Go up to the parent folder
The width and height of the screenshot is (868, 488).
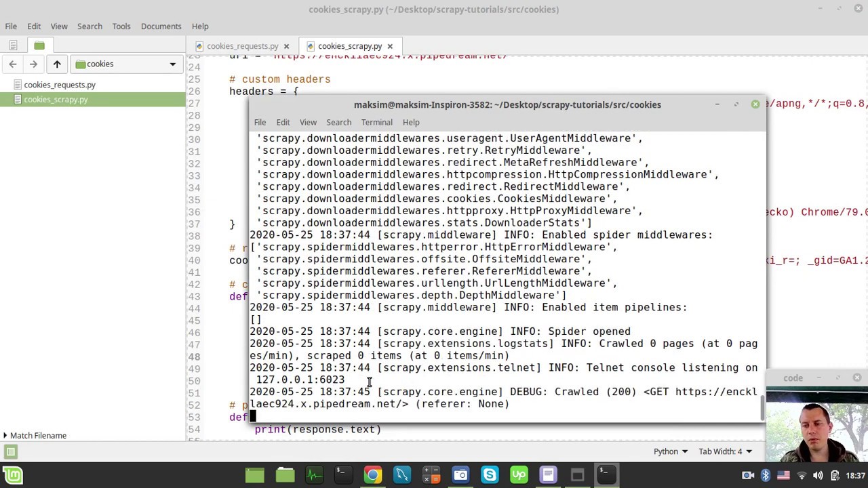[57, 64]
